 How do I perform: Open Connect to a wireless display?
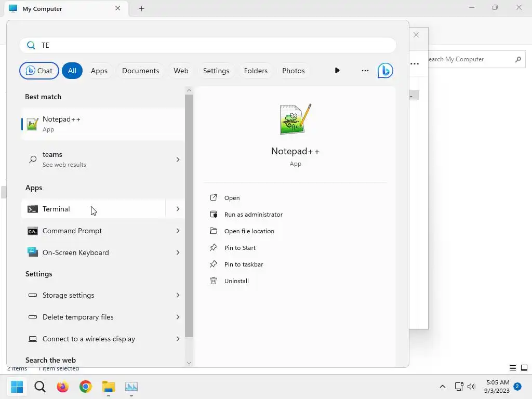(x=94, y=339)
